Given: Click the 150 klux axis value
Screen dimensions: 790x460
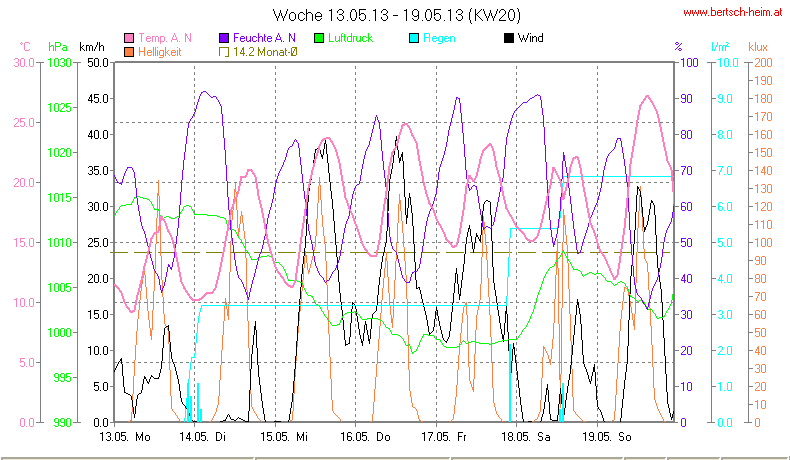Looking at the screenshot, I should pyautogui.click(x=763, y=153).
